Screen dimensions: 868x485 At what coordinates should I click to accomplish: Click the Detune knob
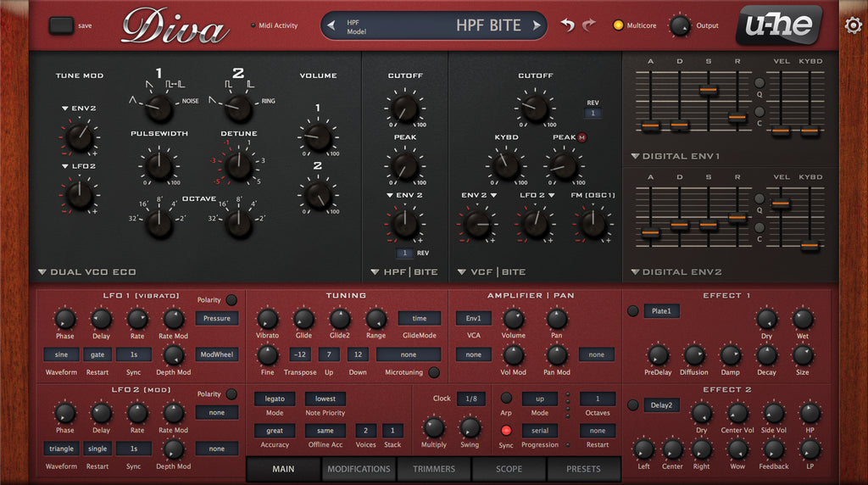click(x=238, y=166)
